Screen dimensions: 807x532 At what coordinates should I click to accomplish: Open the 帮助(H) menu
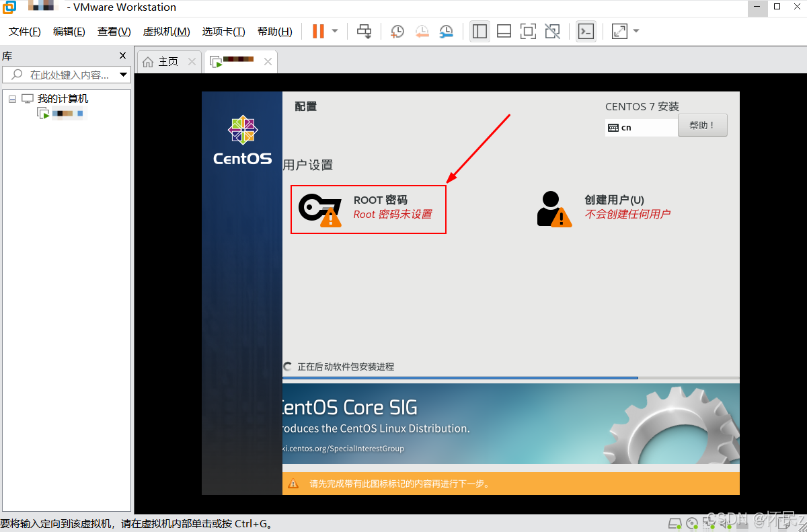[x=274, y=32]
